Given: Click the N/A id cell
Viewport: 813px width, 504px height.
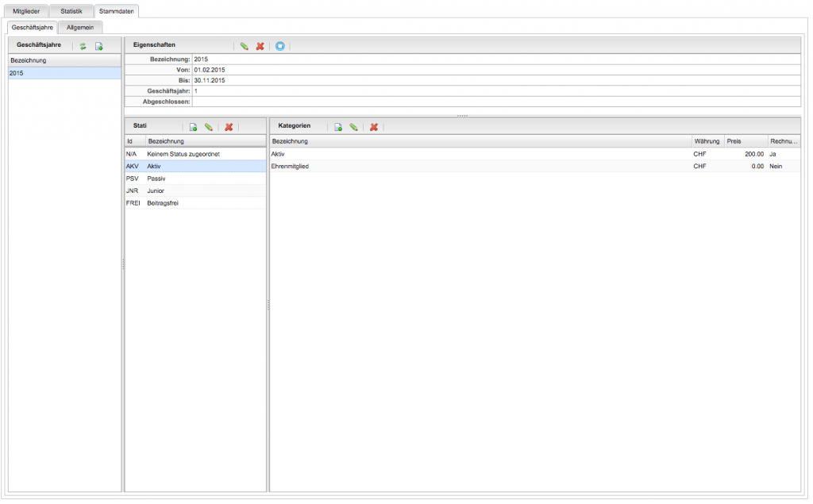Looking at the screenshot, I should (x=135, y=154).
